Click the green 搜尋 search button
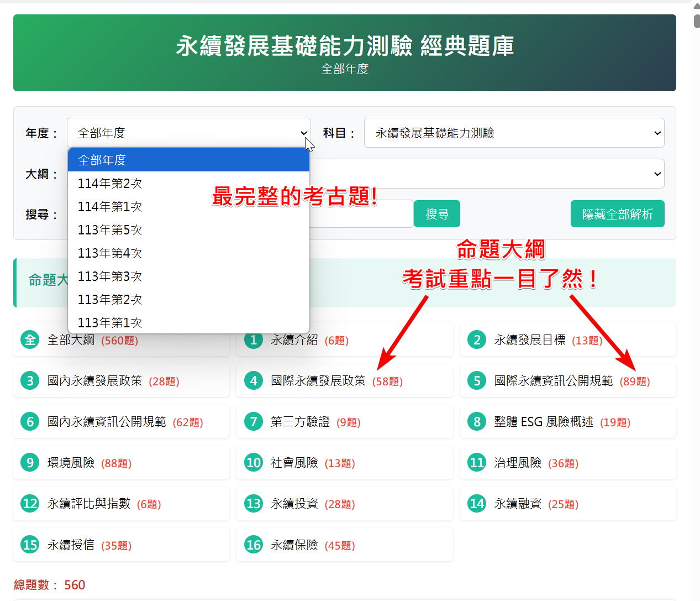The height and width of the screenshot is (601, 700). [437, 214]
